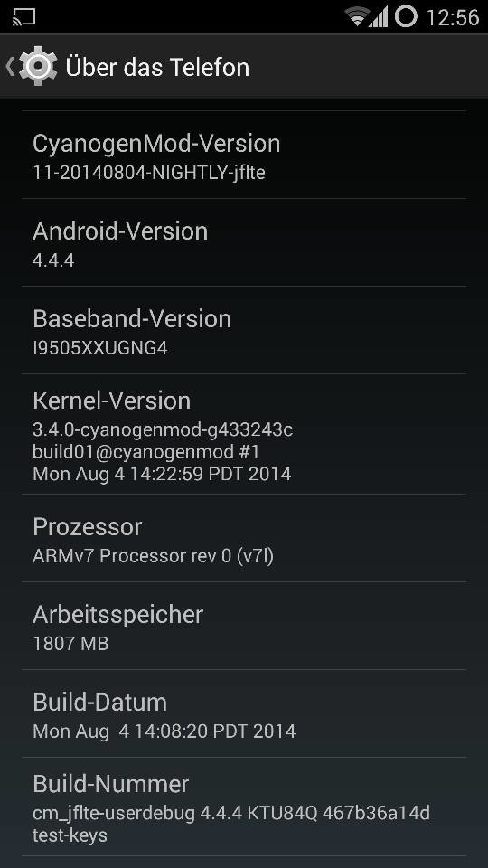The width and height of the screenshot is (488, 868).
Task: Tap the 1807 MB memory value
Action: tap(70, 644)
